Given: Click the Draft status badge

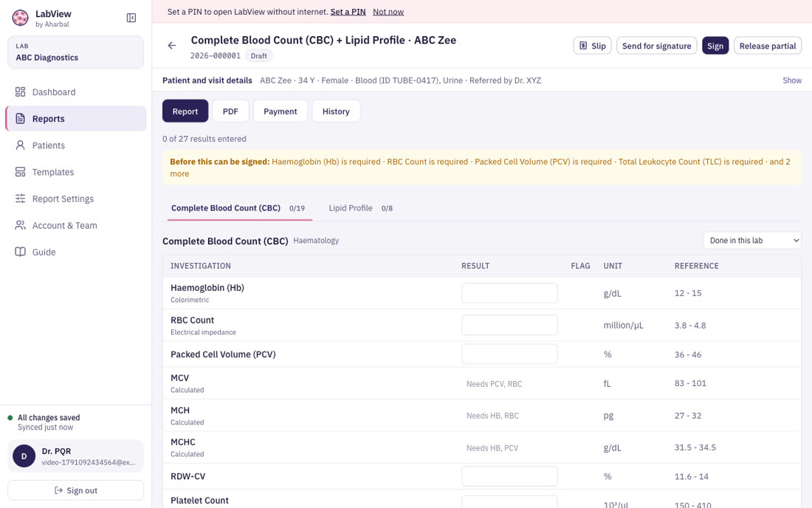Looking at the screenshot, I should (259, 55).
